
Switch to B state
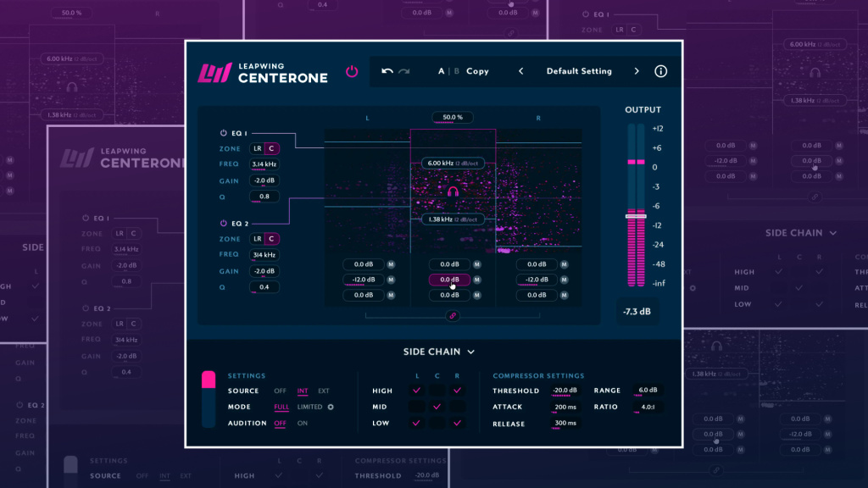[457, 71]
